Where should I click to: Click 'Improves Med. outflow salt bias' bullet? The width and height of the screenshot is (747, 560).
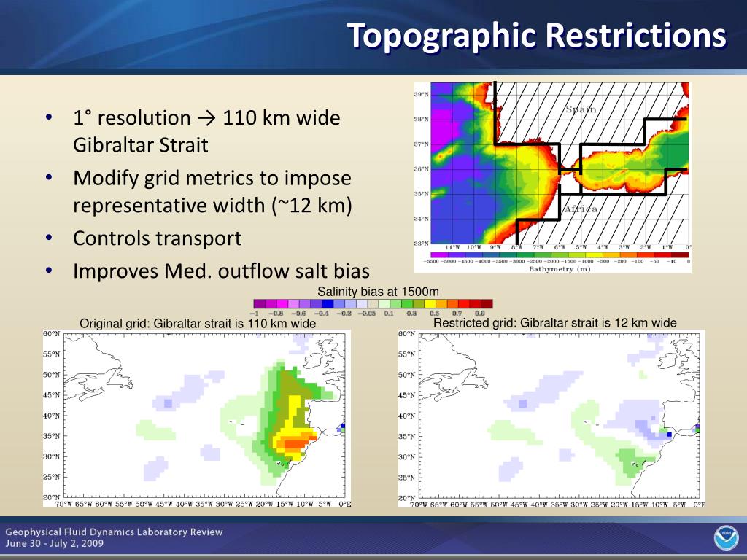pos(221,271)
